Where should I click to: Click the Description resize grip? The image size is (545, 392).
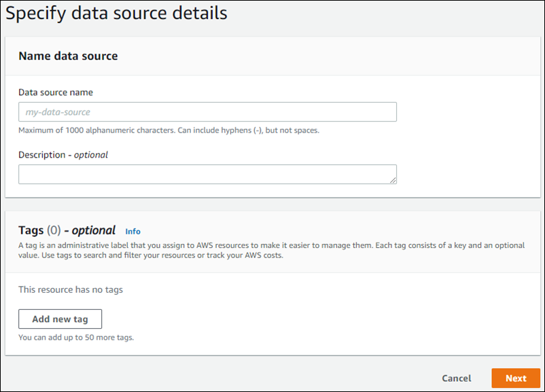coord(393,181)
